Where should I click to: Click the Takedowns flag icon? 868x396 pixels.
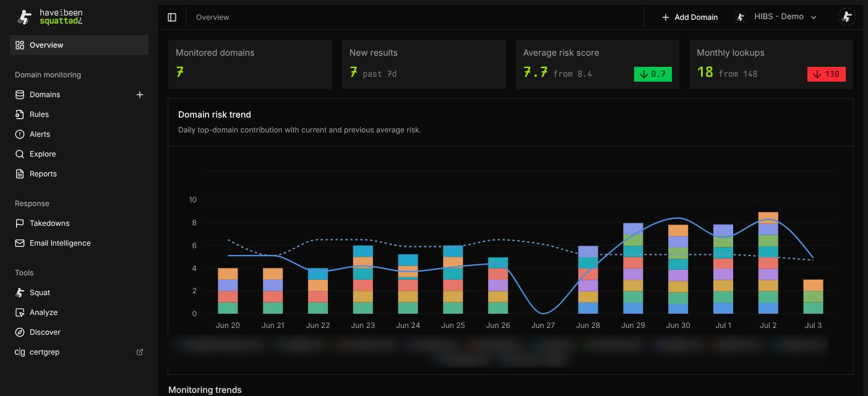[20, 223]
